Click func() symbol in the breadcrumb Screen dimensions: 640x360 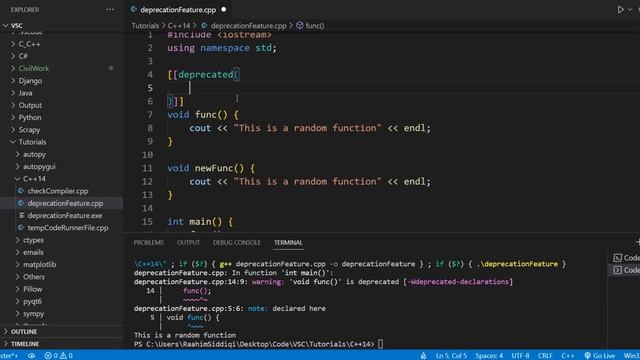pyautogui.click(x=315, y=26)
